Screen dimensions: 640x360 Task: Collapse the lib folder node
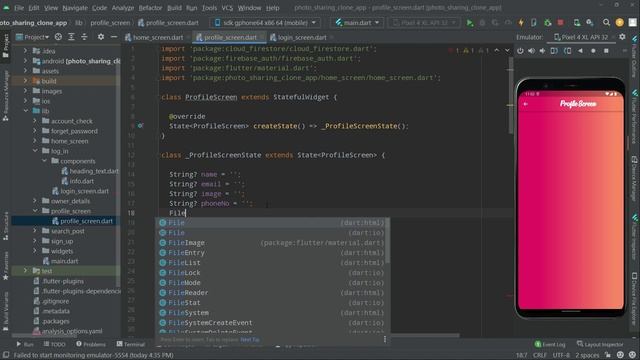pyautogui.click(x=26, y=111)
